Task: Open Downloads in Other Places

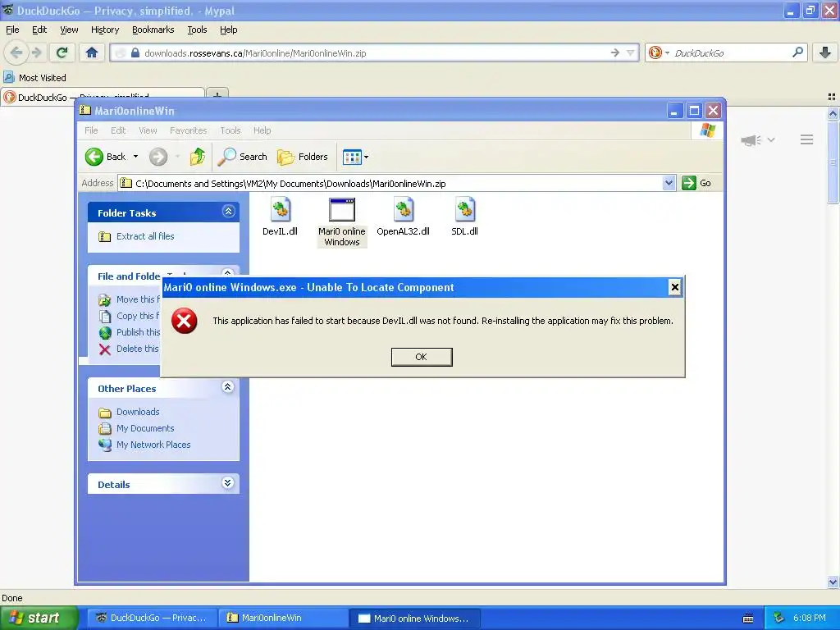Action: [x=138, y=412]
